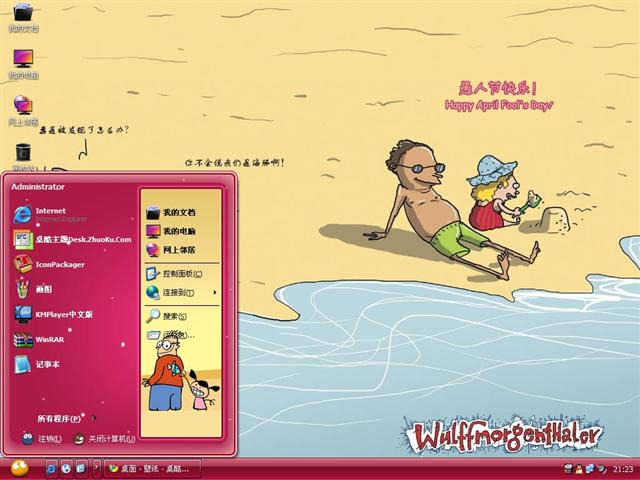
Task: Launch Internet Explorer from the quick launch bar
Action: click(x=51, y=469)
